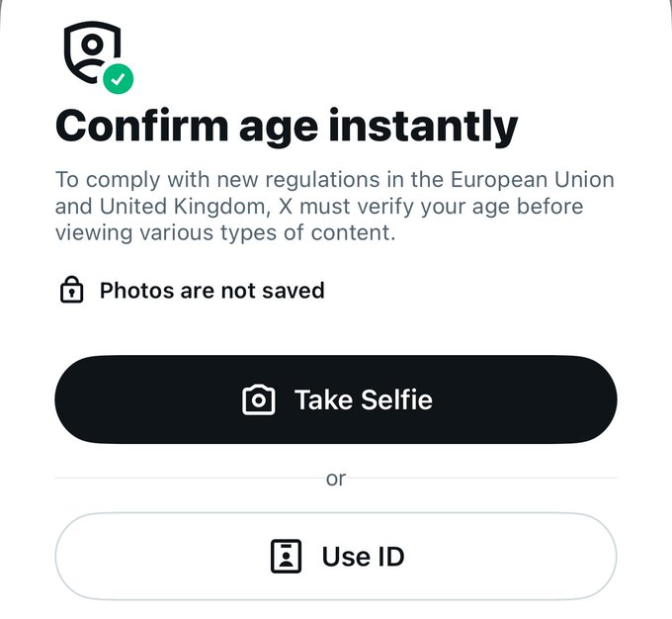Click the ID card icon in Use ID
Viewport: 672px width, 619px height.
pyautogui.click(x=286, y=556)
